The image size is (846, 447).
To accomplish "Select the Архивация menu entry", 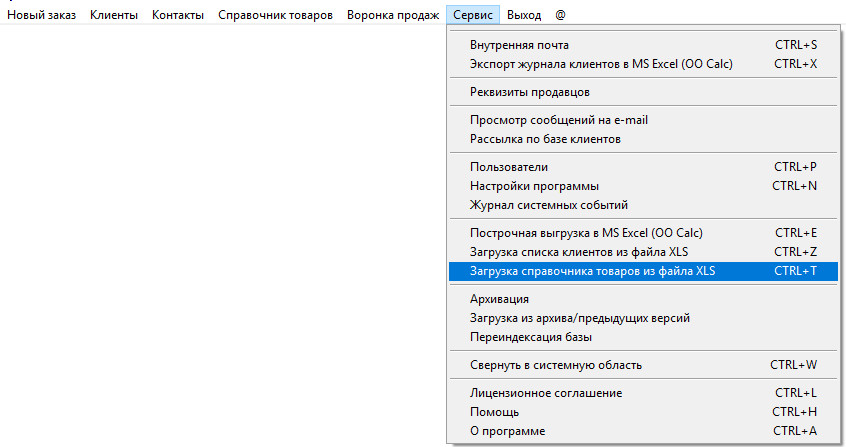I will pos(499,299).
